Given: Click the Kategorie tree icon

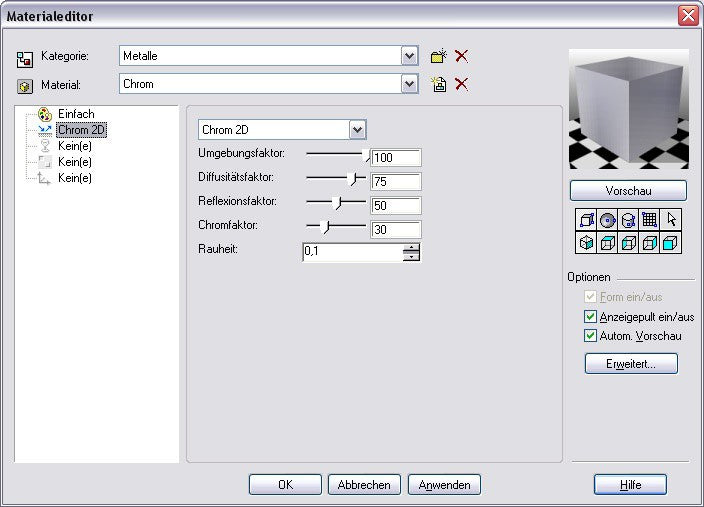Looking at the screenshot, I should click(x=25, y=59).
